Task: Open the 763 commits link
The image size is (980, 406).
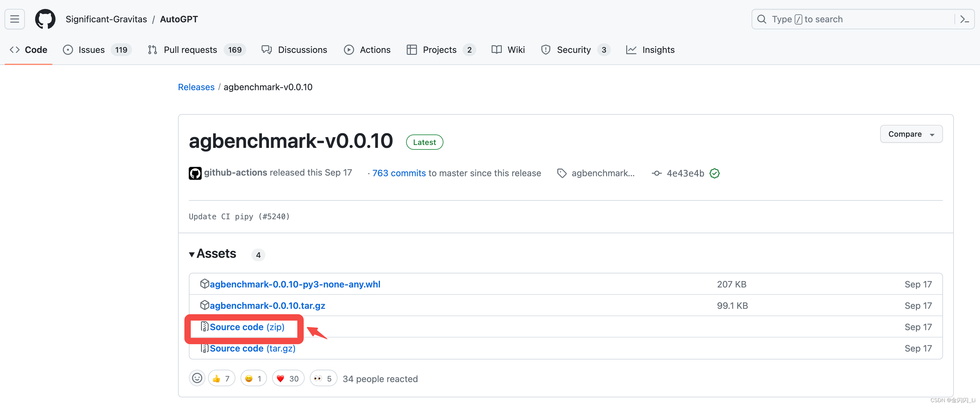Action: [x=399, y=173]
